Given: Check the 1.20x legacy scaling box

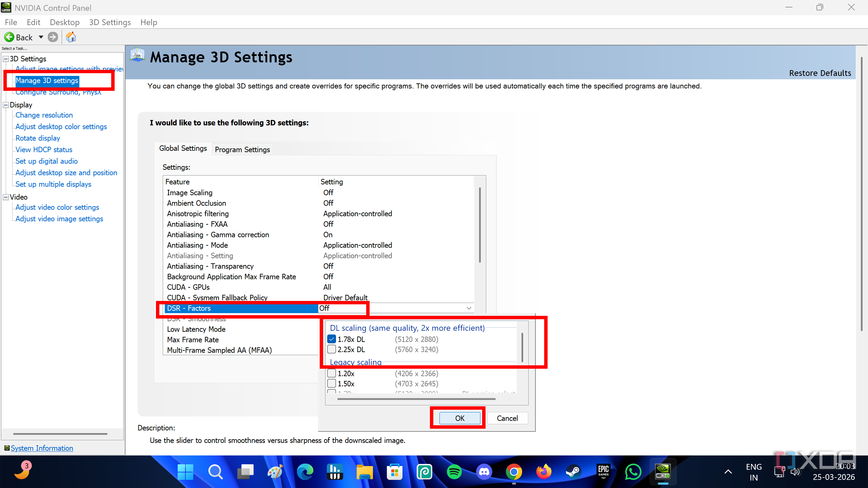Looking at the screenshot, I should pos(332,373).
